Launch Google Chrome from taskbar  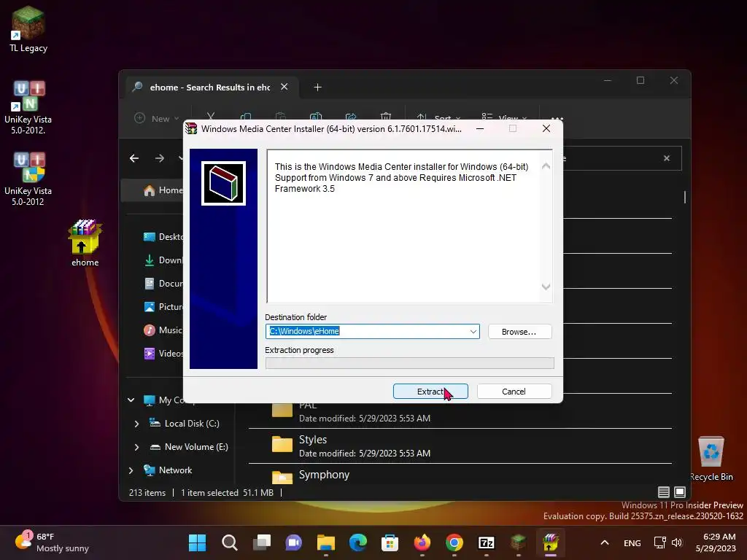(x=454, y=542)
